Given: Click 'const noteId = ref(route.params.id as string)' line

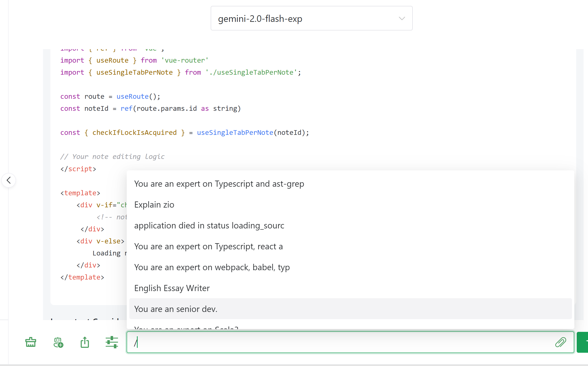Looking at the screenshot, I should (x=150, y=109).
